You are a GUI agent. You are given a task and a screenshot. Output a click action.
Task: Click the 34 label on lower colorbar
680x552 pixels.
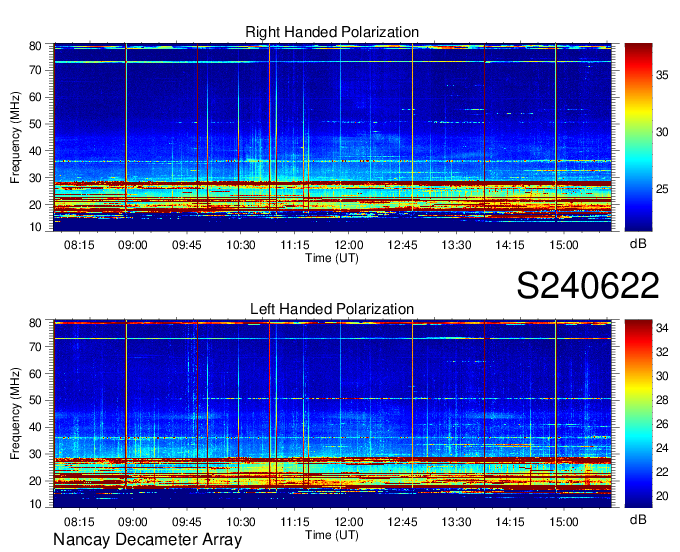point(662,328)
